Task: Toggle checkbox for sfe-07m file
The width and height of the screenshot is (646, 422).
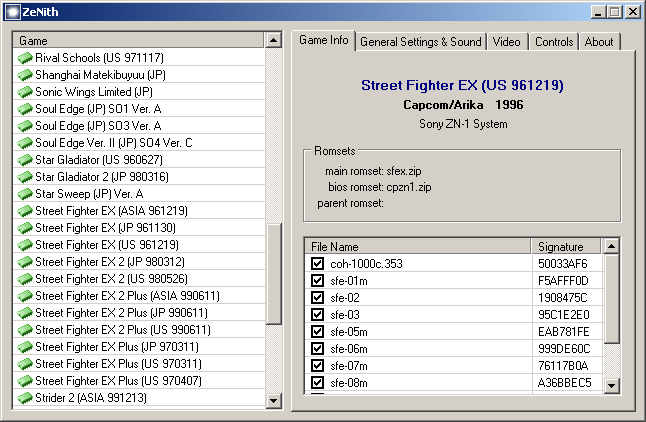Action: [x=317, y=366]
